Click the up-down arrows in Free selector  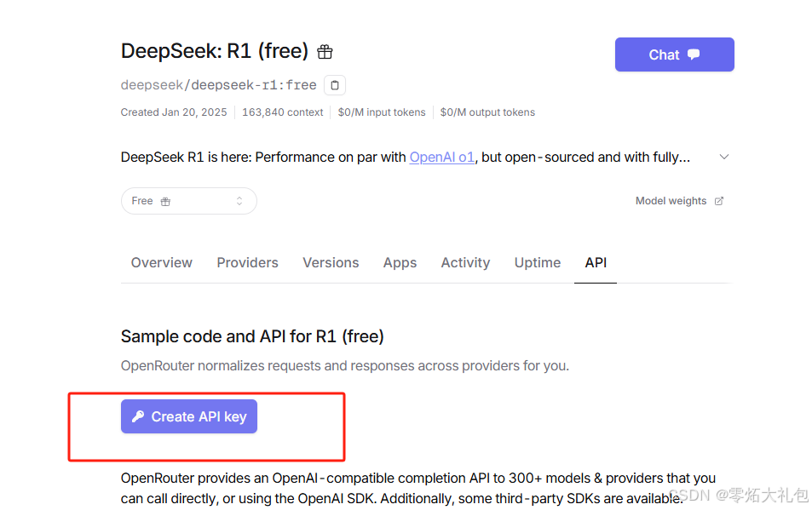pyautogui.click(x=239, y=201)
